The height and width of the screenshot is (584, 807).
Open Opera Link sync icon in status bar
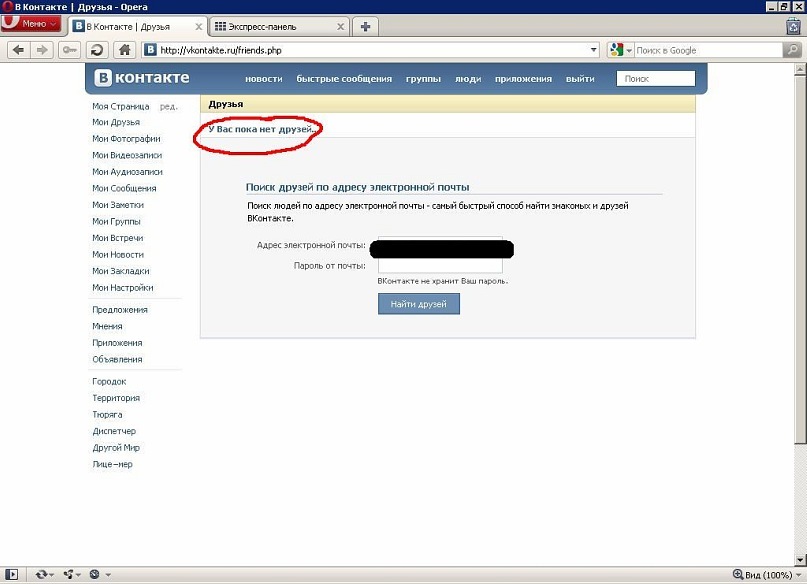click(44, 575)
